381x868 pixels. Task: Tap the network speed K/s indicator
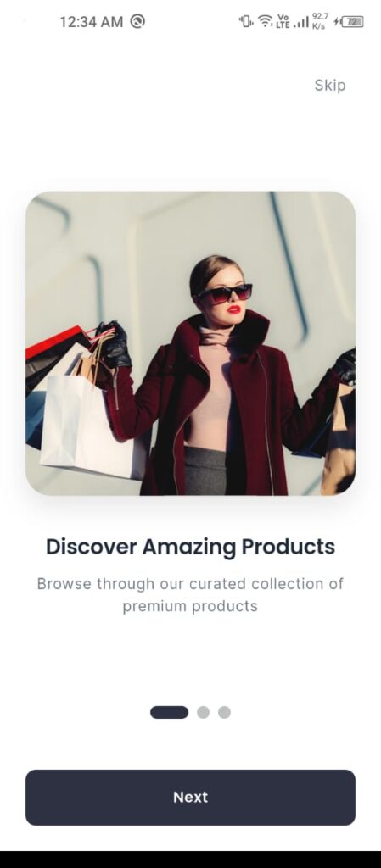click(320, 21)
